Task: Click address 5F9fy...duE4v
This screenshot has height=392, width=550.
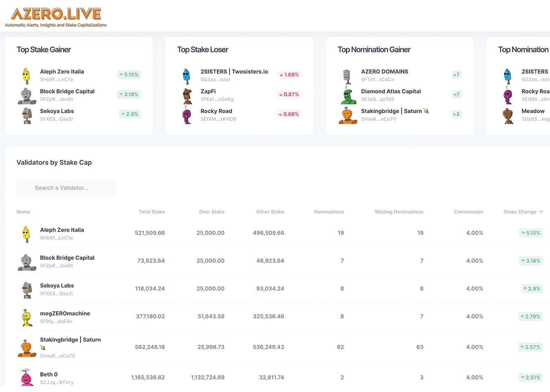Action: click(x=56, y=321)
